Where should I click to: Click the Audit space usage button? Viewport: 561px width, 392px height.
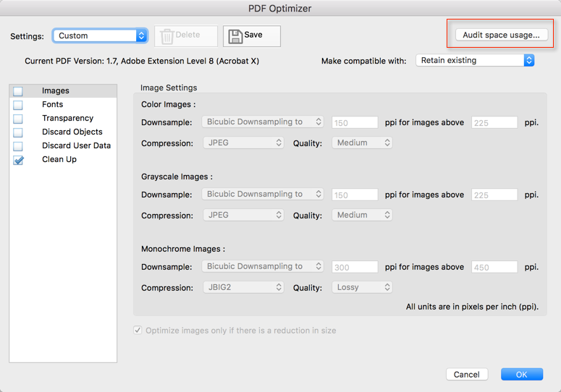[502, 35]
